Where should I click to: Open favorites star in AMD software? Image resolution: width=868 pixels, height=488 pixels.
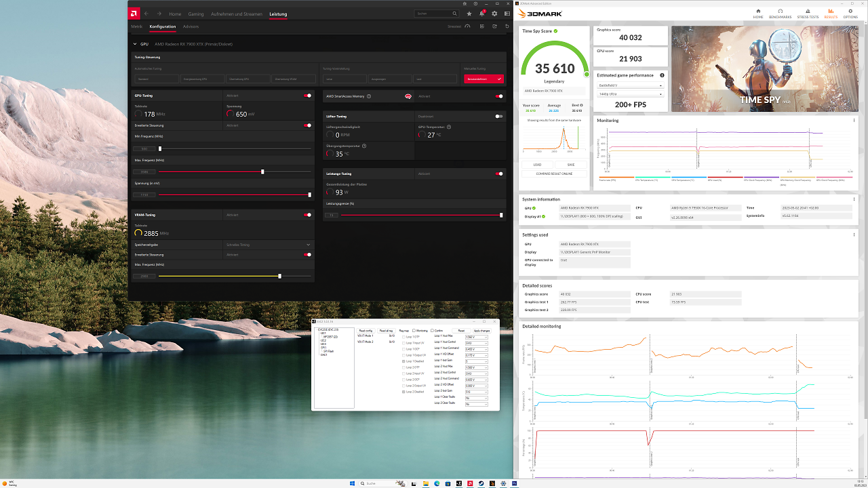click(469, 14)
